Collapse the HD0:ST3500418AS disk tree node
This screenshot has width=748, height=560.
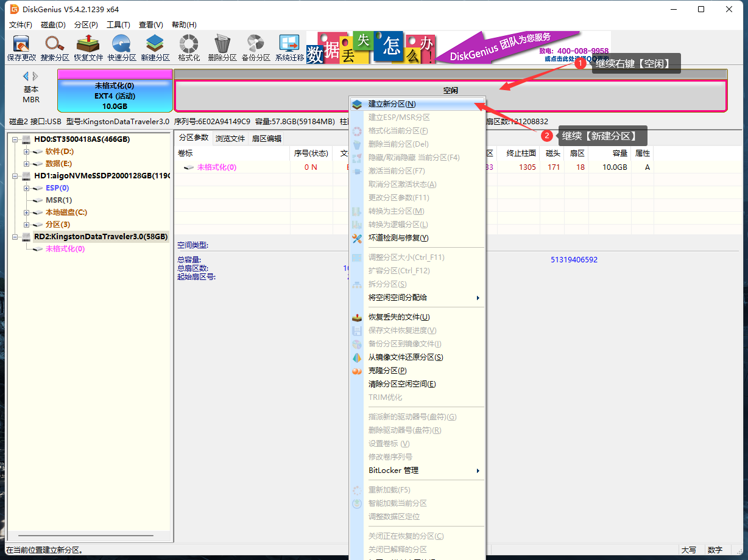tap(15, 139)
